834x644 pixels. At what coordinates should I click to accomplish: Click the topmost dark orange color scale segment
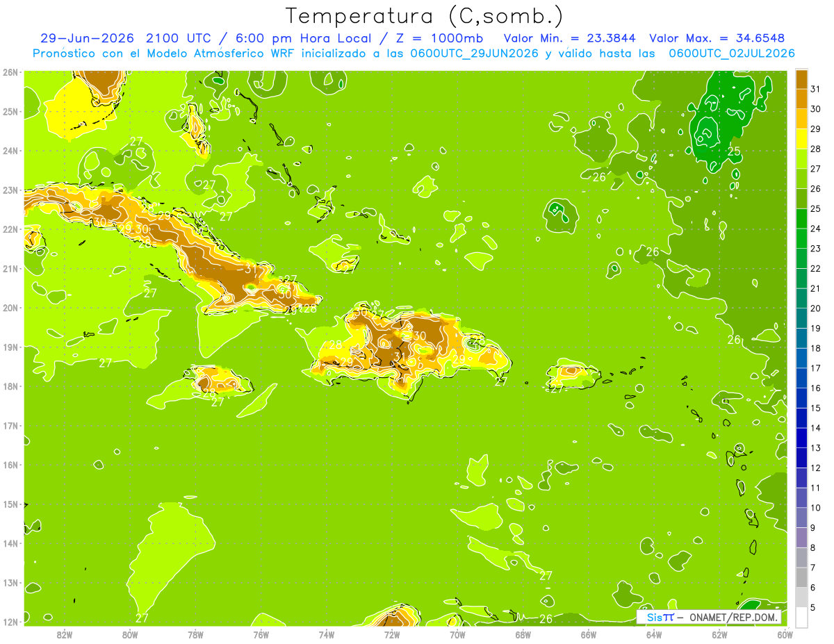[801, 79]
